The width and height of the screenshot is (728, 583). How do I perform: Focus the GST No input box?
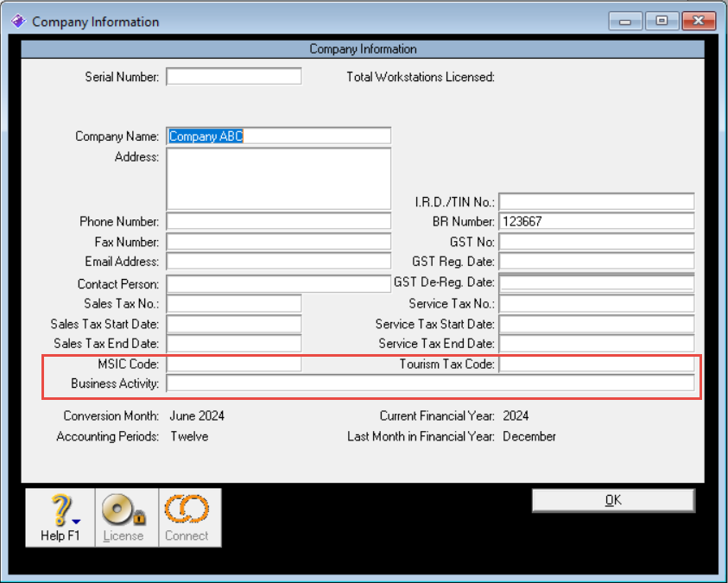click(596, 243)
